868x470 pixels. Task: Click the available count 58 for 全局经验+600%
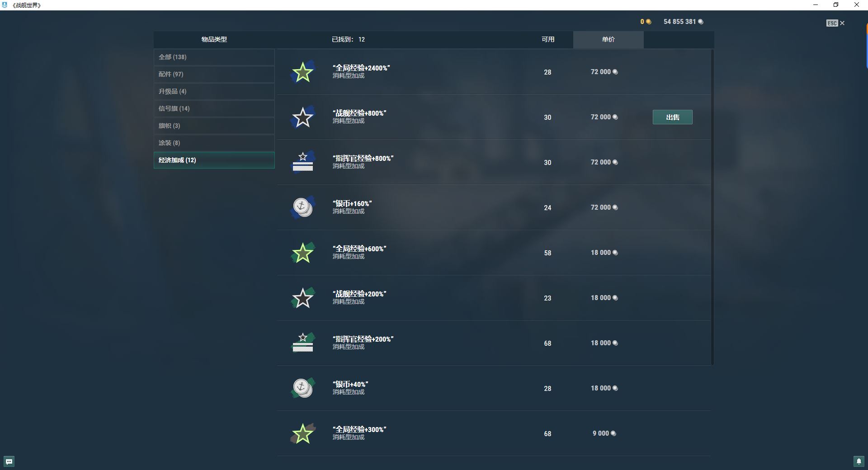click(x=547, y=253)
